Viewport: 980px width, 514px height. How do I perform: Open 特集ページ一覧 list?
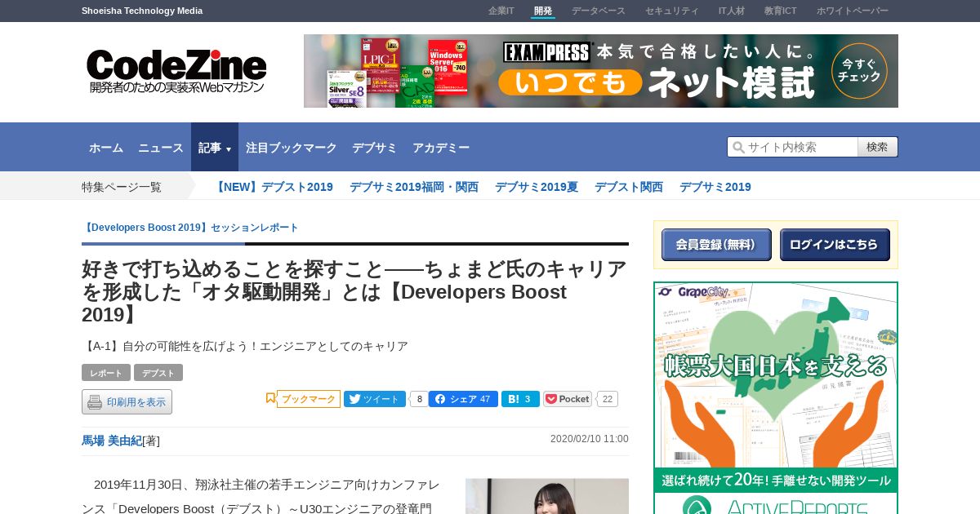(122, 187)
